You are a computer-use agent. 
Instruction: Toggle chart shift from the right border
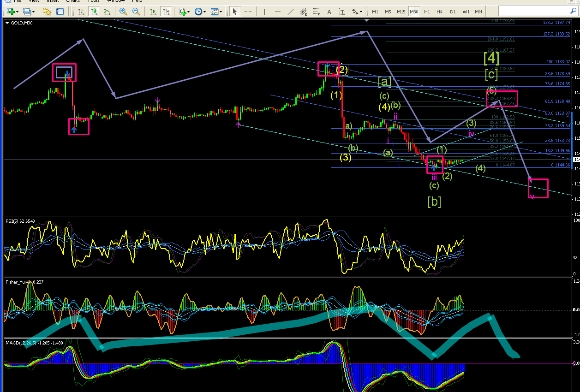coord(166,12)
